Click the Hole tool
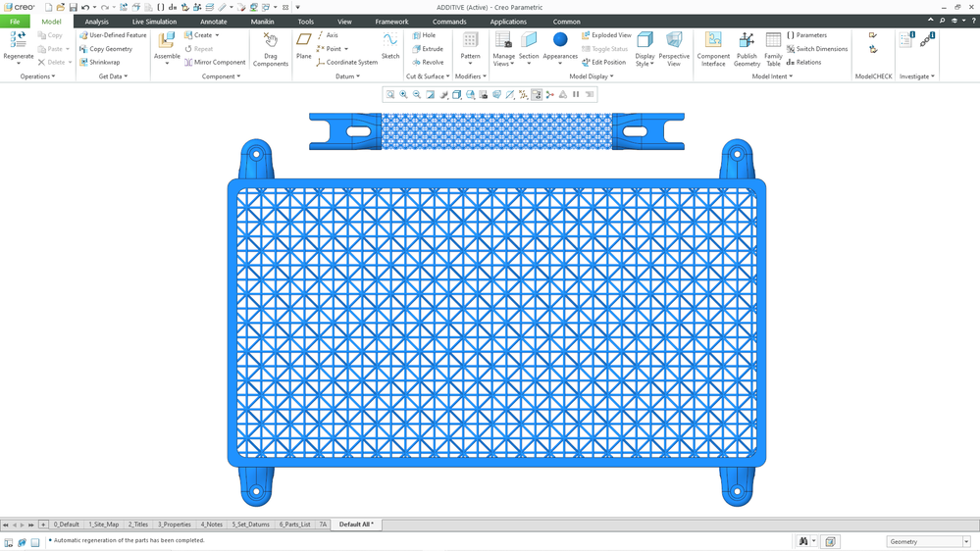The height and width of the screenshot is (551, 980). pyautogui.click(x=424, y=35)
